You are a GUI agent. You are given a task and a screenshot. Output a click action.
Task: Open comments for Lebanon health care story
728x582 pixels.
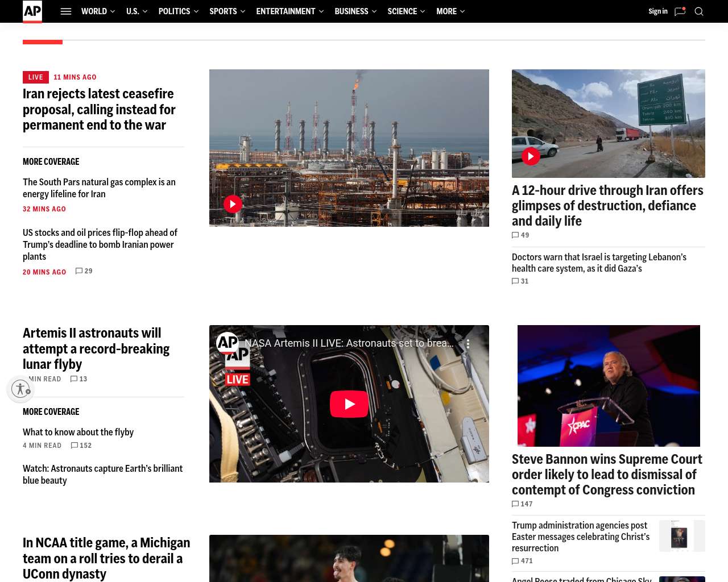pos(520,281)
